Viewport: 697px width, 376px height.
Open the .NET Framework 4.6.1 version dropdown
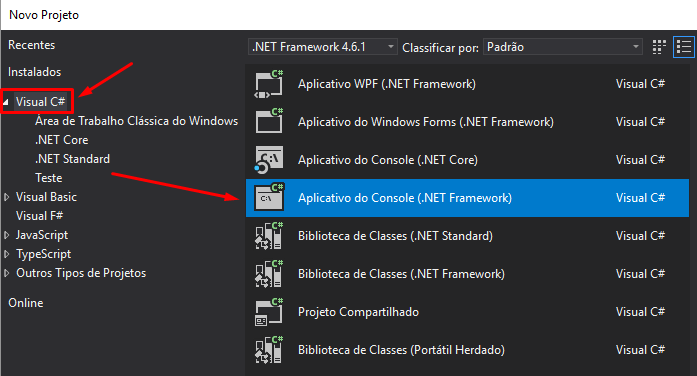pyautogui.click(x=322, y=47)
